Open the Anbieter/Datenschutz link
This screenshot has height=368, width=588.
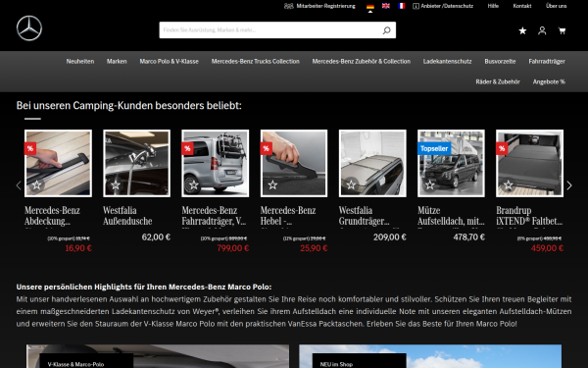[447, 6]
